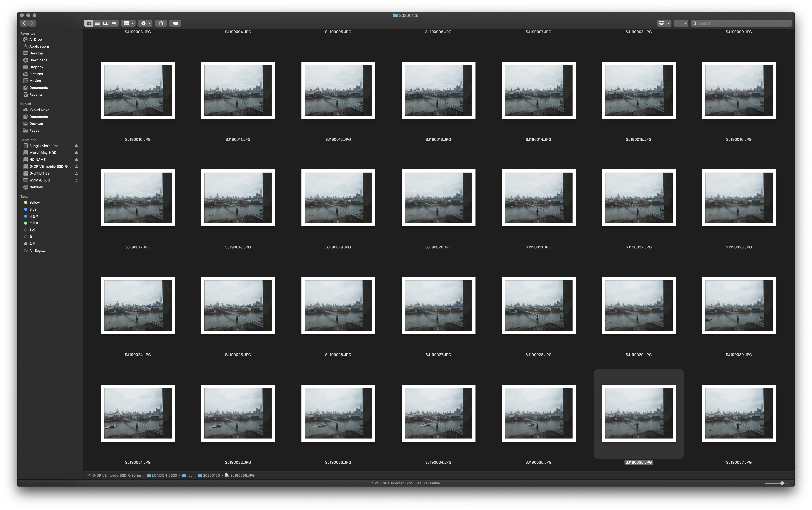Open the Group By dropdown

pos(128,23)
